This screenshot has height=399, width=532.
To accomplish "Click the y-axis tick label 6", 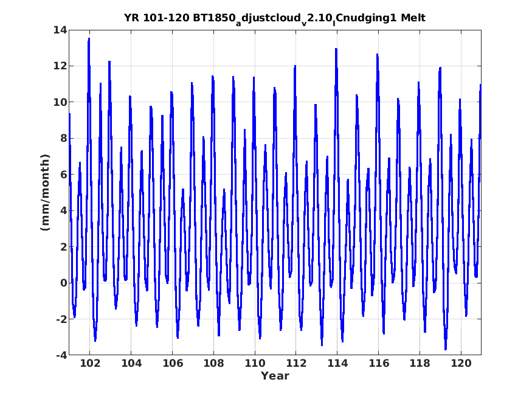I will click(x=64, y=175).
